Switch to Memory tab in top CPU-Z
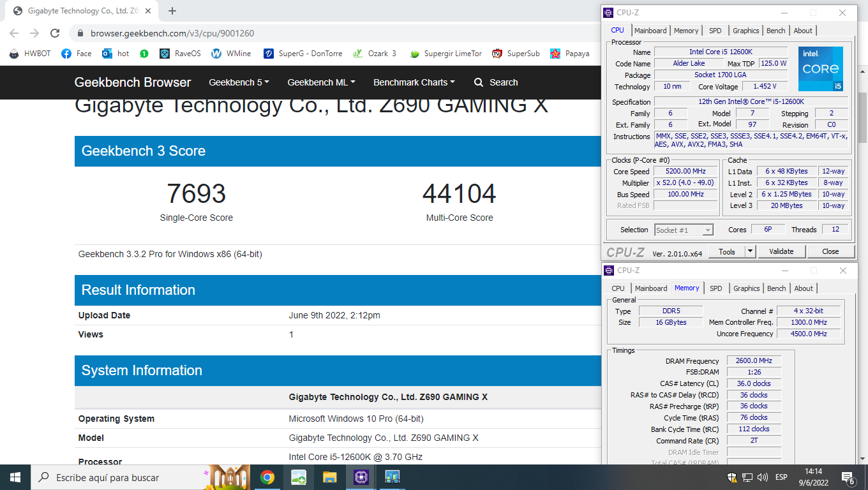Screen dimensions: 868x490 click(686, 31)
